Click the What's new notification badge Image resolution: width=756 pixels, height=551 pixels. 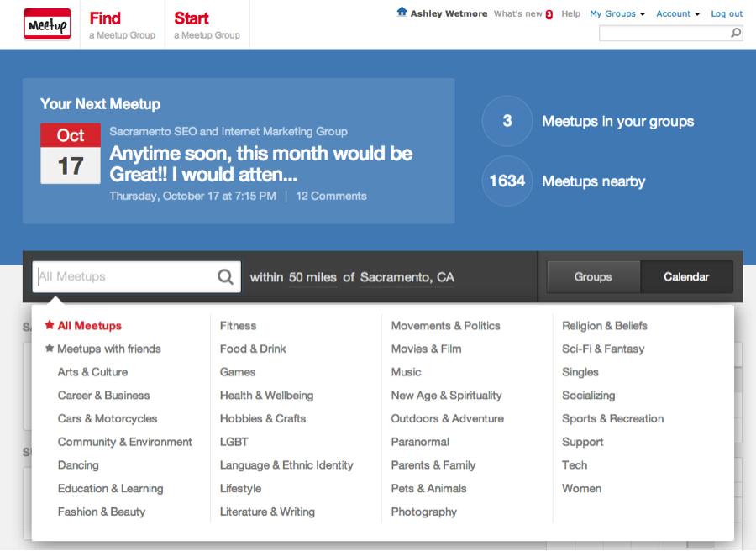pos(549,14)
